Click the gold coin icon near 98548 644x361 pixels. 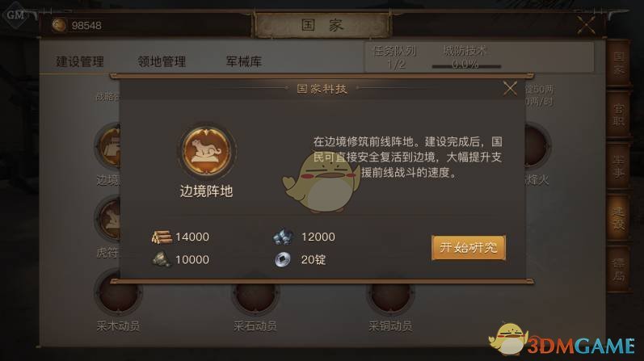click(x=59, y=25)
